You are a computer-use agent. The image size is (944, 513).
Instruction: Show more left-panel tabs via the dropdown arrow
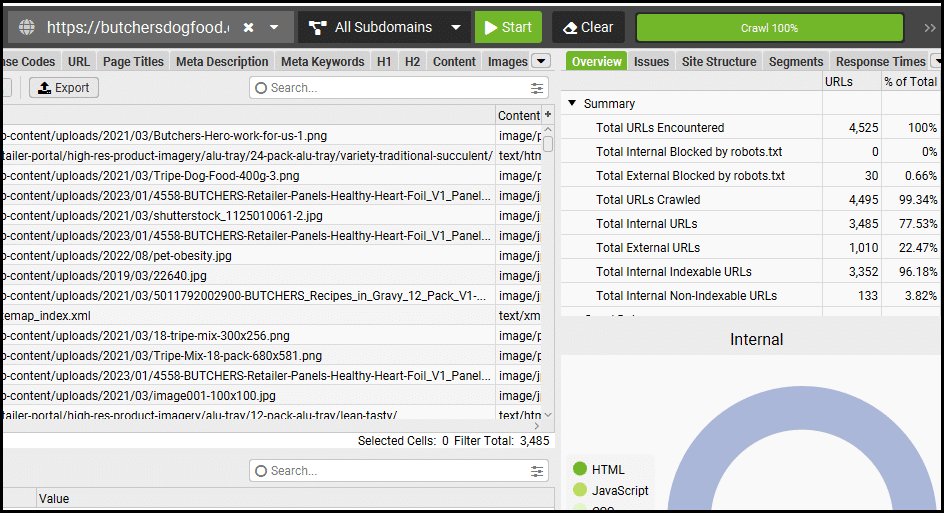point(541,61)
